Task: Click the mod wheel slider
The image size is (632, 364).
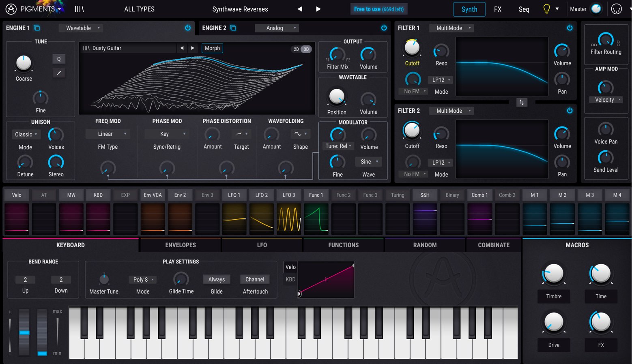Action: click(42, 332)
